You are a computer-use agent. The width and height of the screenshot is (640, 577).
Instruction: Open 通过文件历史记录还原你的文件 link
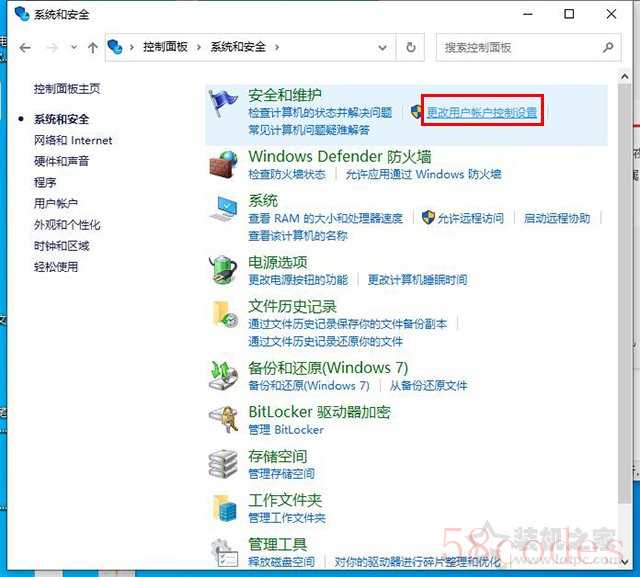point(325,341)
